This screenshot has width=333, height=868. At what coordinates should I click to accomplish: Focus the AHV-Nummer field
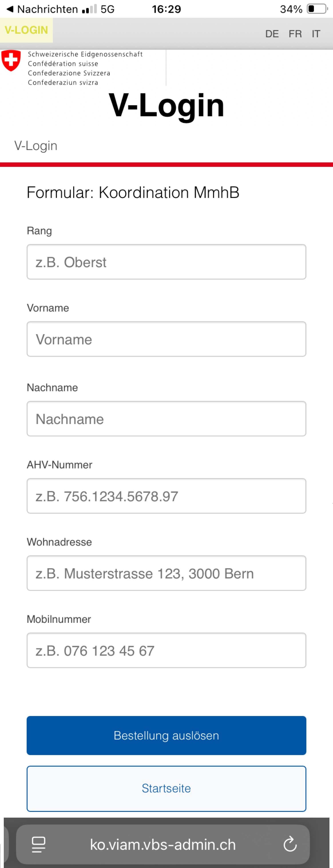(166, 496)
